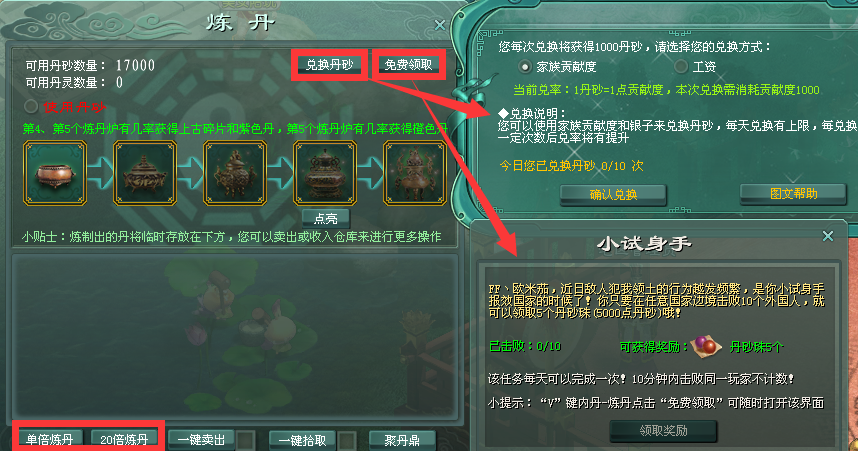Close the 炼丹 alchemy window
The height and width of the screenshot is (451, 858).
(439, 25)
